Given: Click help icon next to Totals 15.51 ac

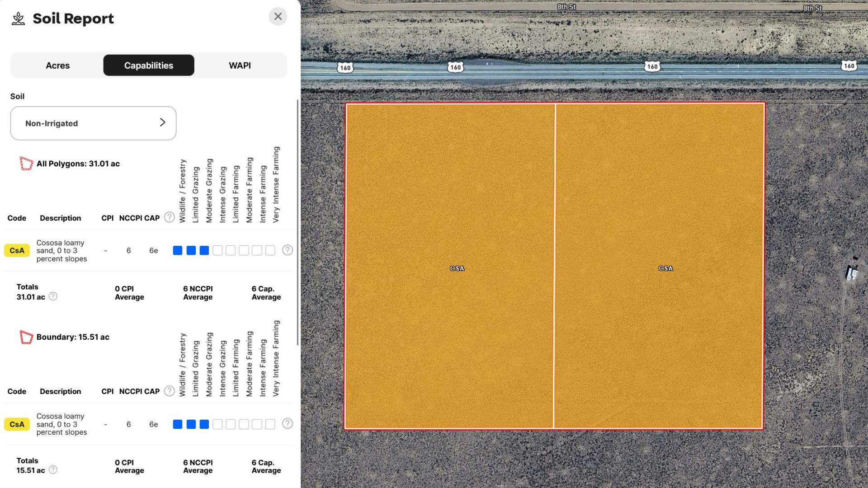Looking at the screenshot, I should click(x=53, y=470).
